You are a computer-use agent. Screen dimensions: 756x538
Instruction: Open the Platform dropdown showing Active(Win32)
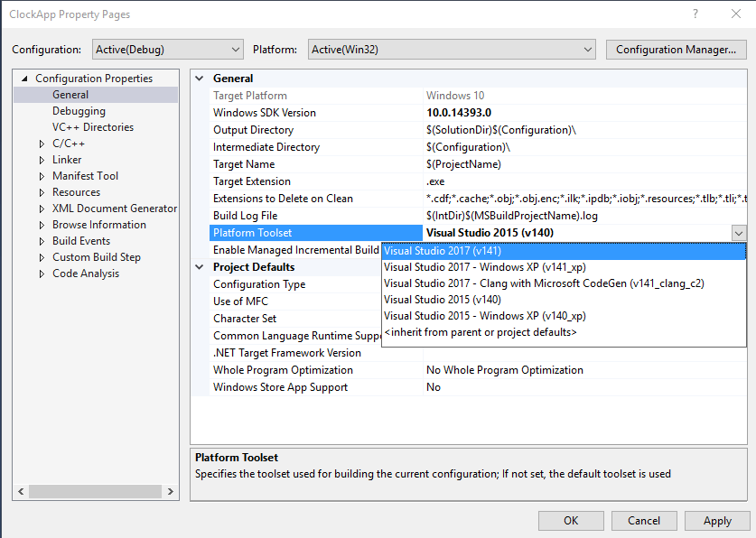point(452,50)
